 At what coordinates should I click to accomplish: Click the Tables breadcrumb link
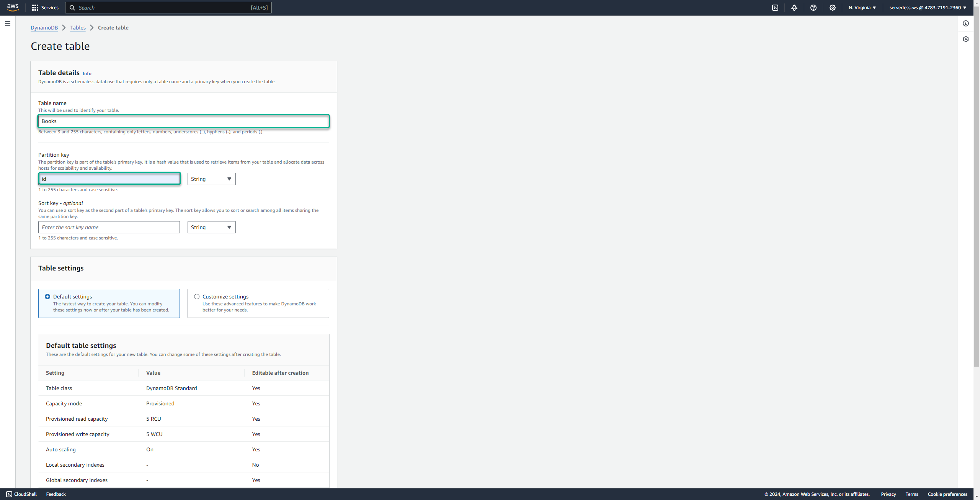[x=77, y=28]
